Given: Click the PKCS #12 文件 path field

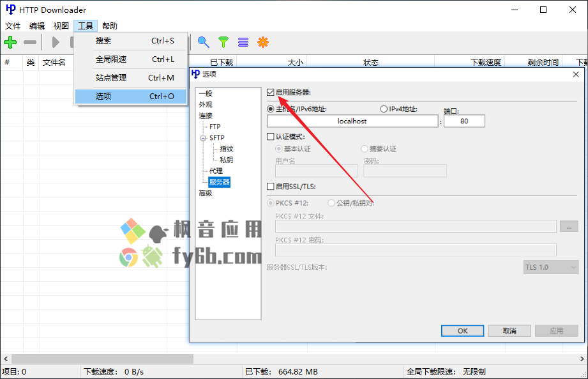Looking at the screenshot, I should coord(416,226).
